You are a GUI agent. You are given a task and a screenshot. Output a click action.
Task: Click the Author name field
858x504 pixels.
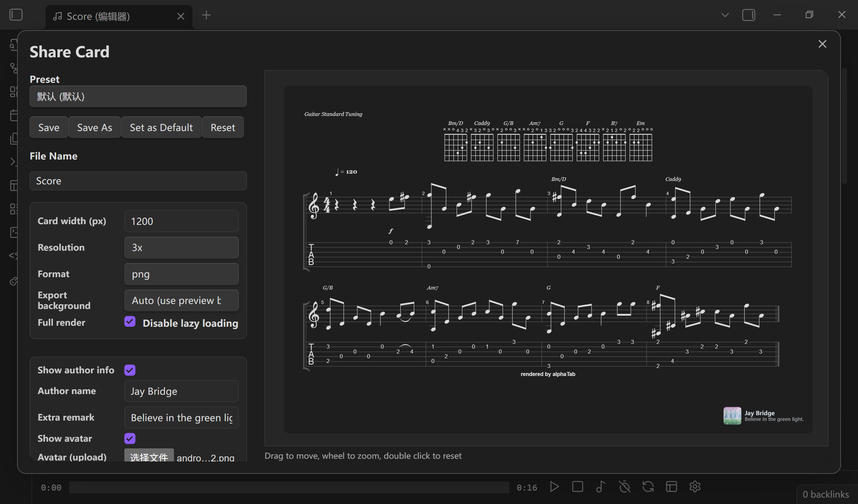pyautogui.click(x=181, y=391)
